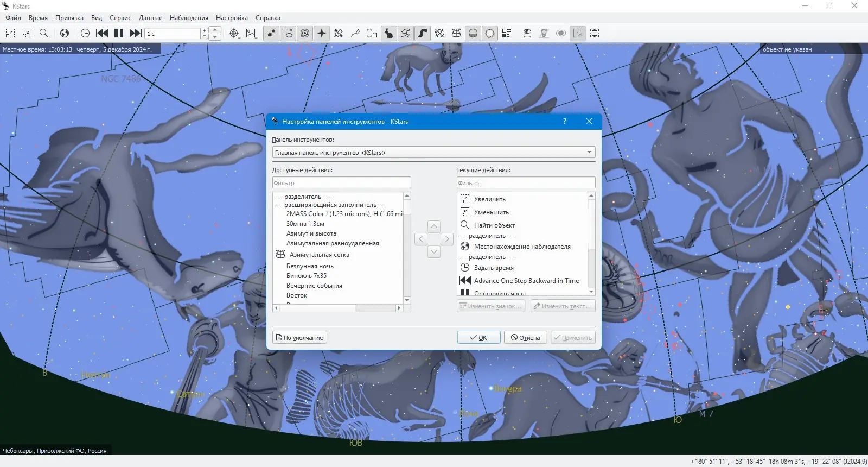Open geographic location via the globe toolbar icon

click(65, 33)
